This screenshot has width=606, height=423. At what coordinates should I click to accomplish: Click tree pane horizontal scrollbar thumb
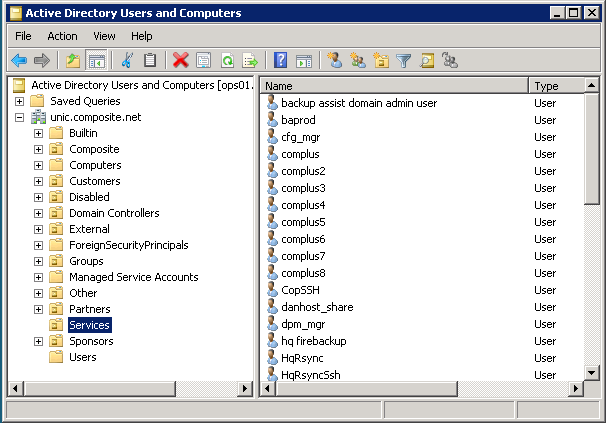(99, 389)
